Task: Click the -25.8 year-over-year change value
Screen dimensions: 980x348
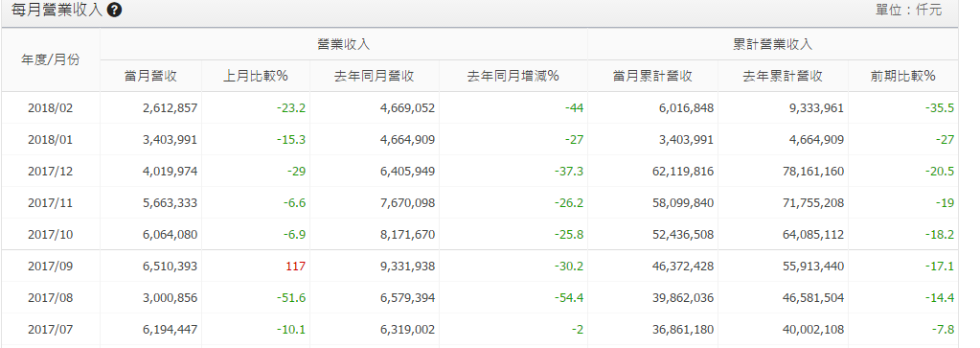Action: [x=569, y=235]
